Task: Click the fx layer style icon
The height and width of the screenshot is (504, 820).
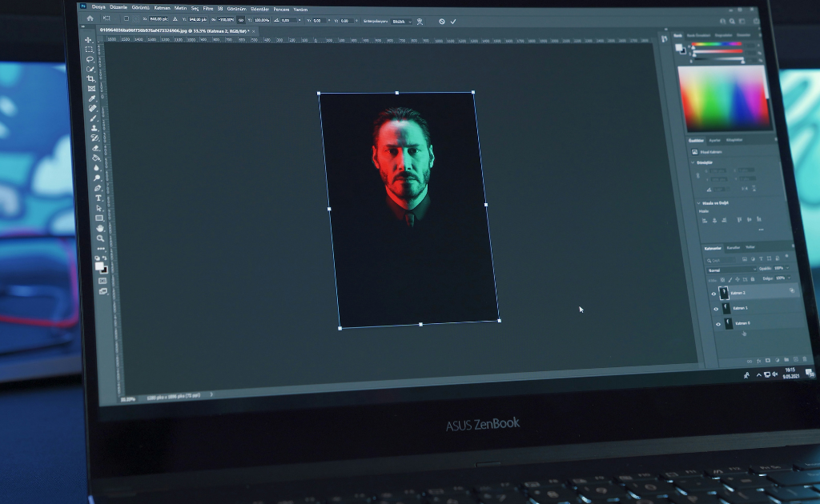Action: (x=759, y=360)
